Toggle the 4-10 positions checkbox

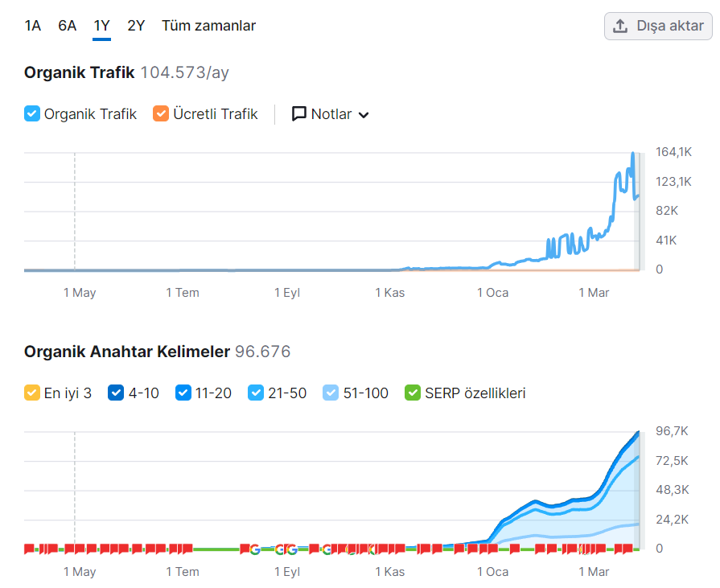(x=116, y=393)
